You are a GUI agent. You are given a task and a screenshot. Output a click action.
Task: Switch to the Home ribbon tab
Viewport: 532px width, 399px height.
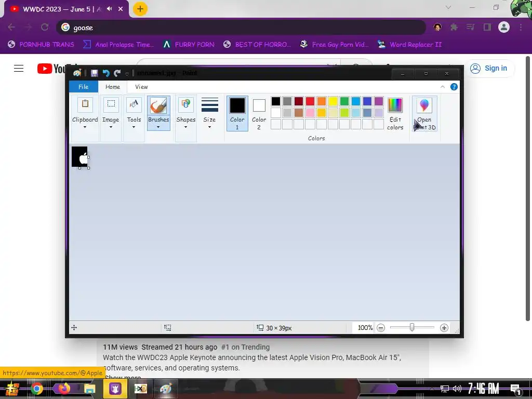click(113, 87)
